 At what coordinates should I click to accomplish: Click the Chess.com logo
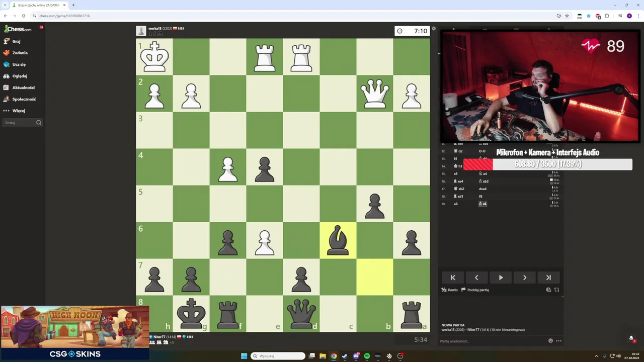pyautogui.click(x=18, y=29)
